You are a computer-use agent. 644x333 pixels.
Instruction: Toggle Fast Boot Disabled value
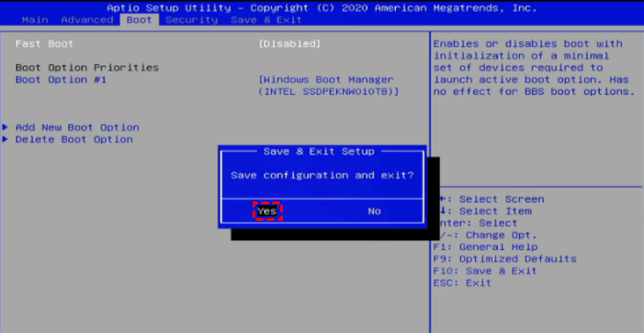pyautogui.click(x=289, y=43)
